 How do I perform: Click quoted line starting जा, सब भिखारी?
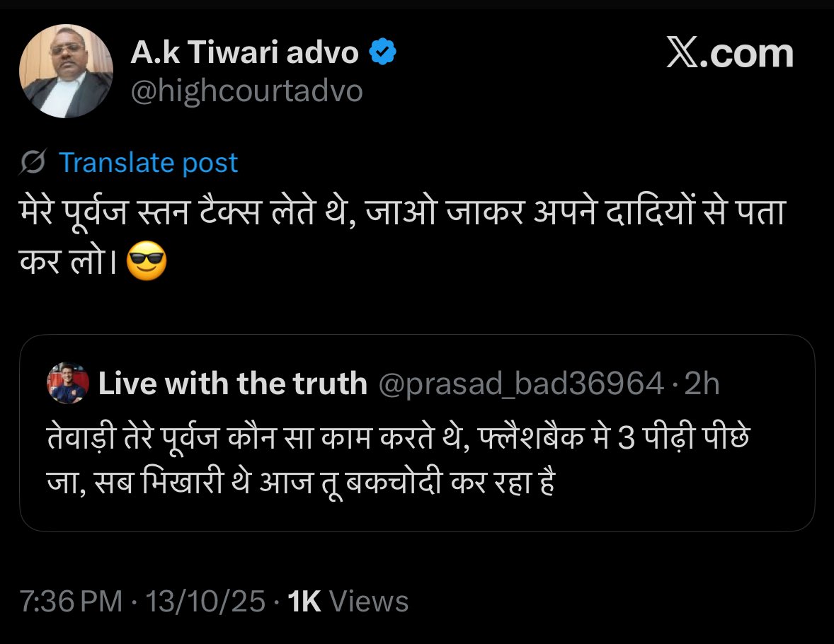301,483
